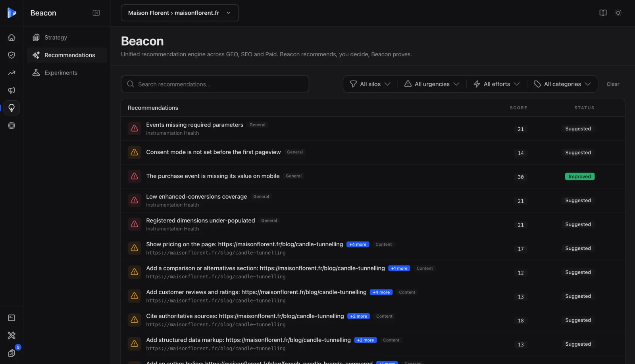Click the Beacon logo icon

(x=12, y=13)
